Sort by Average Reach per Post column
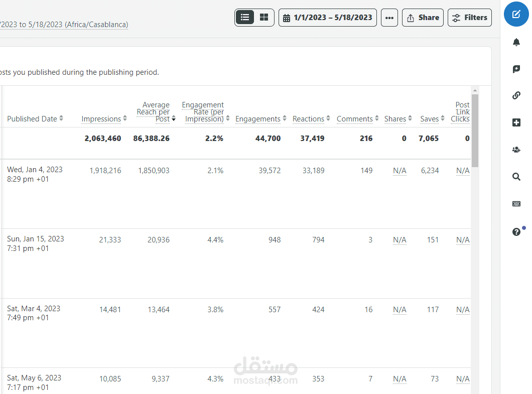The image size is (532, 394). 156,111
